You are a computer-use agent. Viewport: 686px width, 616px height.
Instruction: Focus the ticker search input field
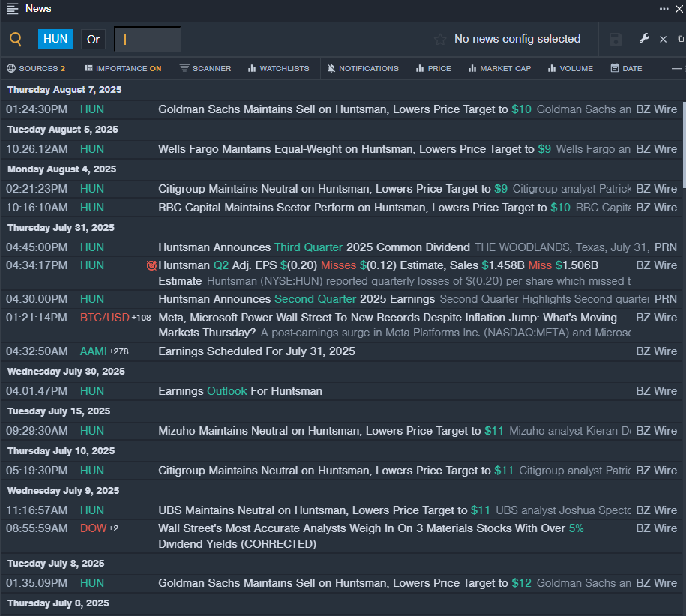pos(148,40)
